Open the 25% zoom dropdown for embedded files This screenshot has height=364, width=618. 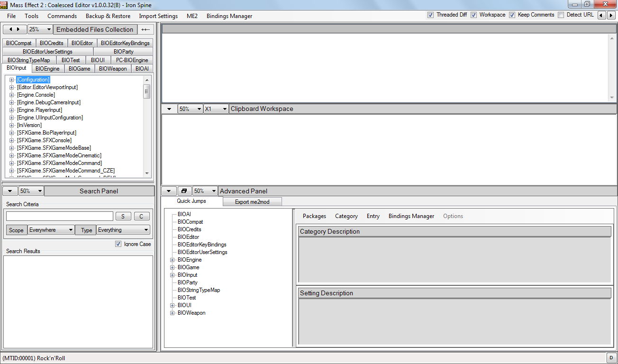(40, 29)
